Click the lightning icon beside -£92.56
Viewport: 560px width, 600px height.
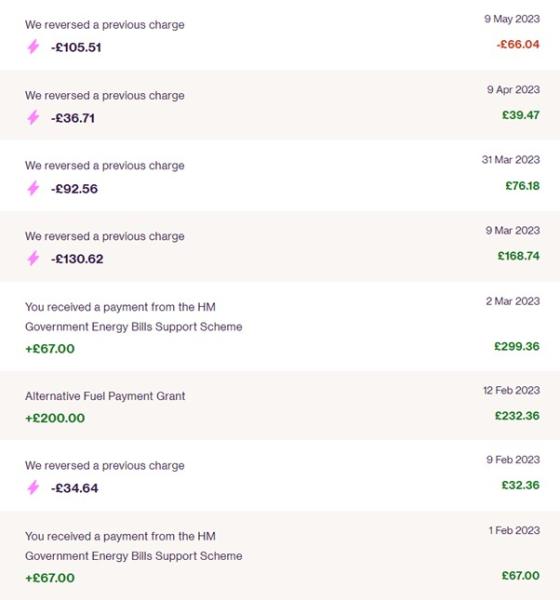(33, 188)
